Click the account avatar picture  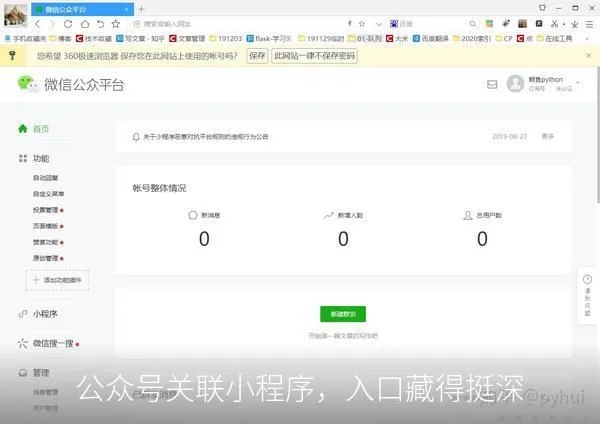515,83
